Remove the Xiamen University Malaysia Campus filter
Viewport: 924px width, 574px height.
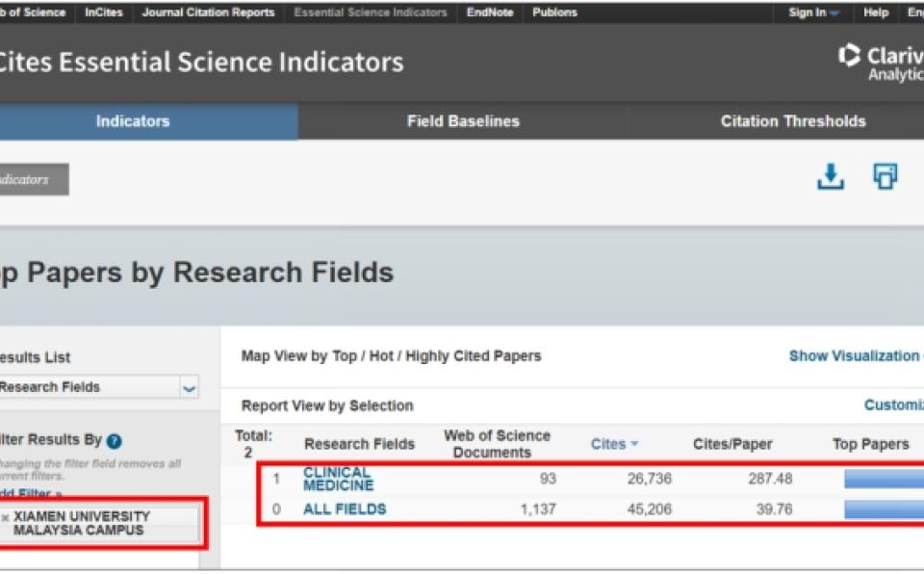pos(6,517)
